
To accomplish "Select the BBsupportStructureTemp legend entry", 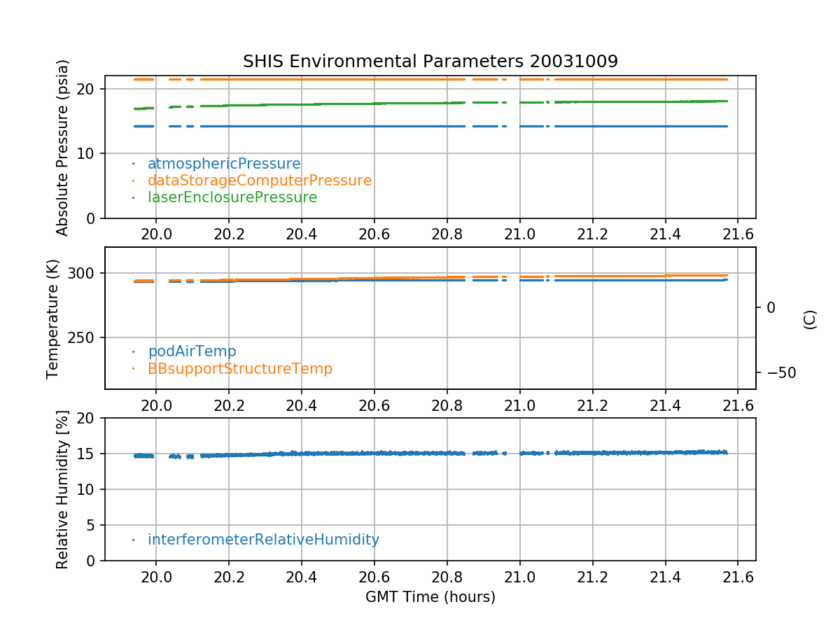I will [239, 368].
